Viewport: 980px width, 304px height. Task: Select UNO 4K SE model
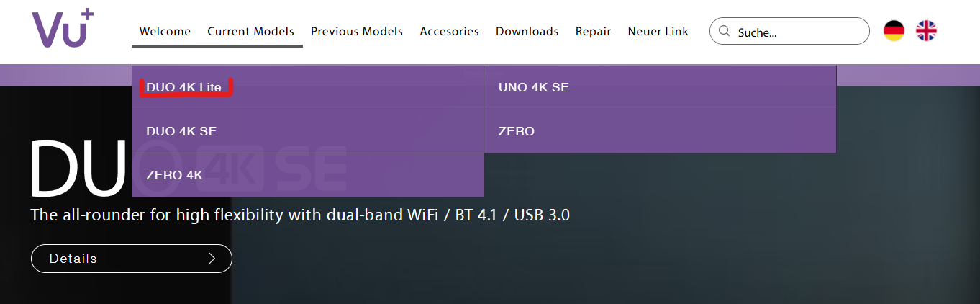coord(533,87)
